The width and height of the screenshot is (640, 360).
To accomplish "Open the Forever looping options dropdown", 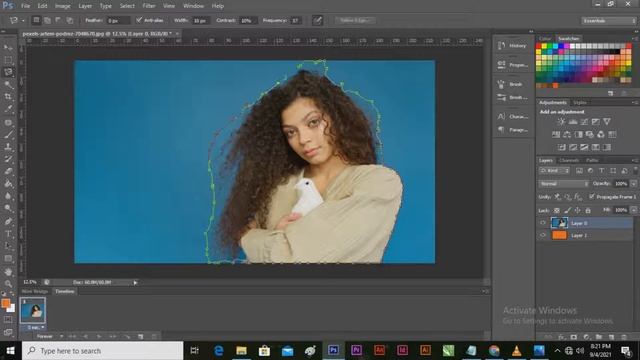I will pyautogui.click(x=49, y=337).
